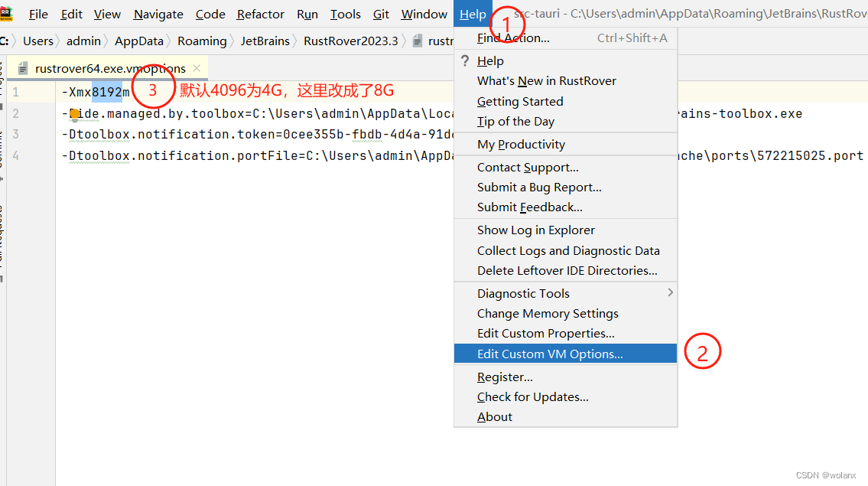
Task: Click line number 1 in gutter
Action: pos(15,92)
